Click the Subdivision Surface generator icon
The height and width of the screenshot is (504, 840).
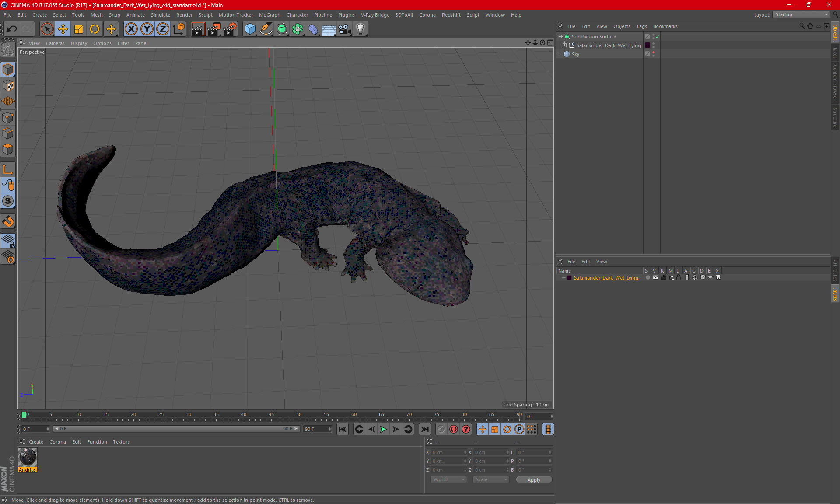pyautogui.click(x=282, y=29)
